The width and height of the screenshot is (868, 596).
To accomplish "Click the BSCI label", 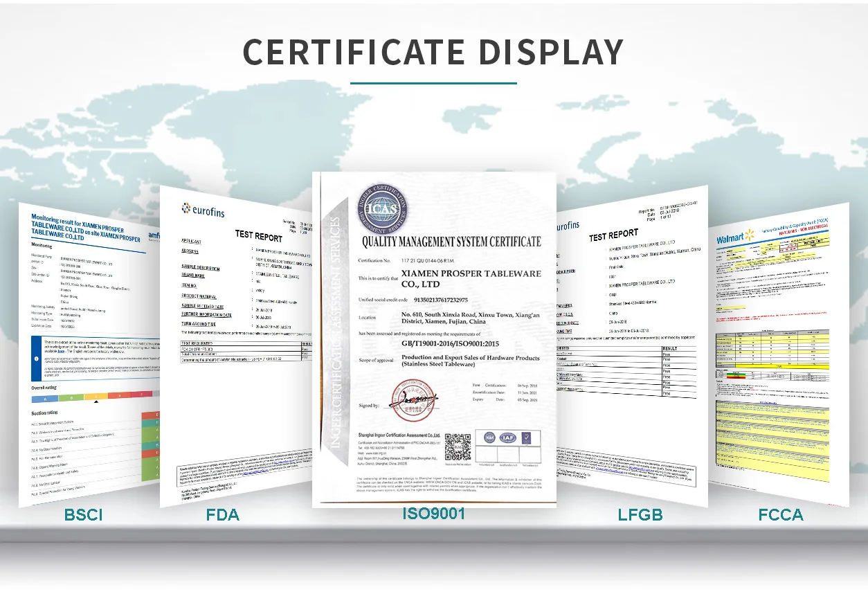I will (x=83, y=515).
